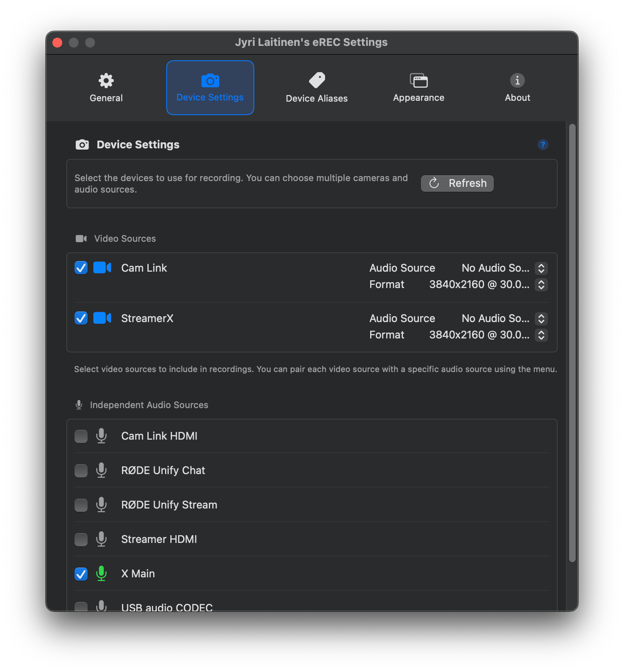
Task: Click the Refresh devices button
Action: click(457, 183)
